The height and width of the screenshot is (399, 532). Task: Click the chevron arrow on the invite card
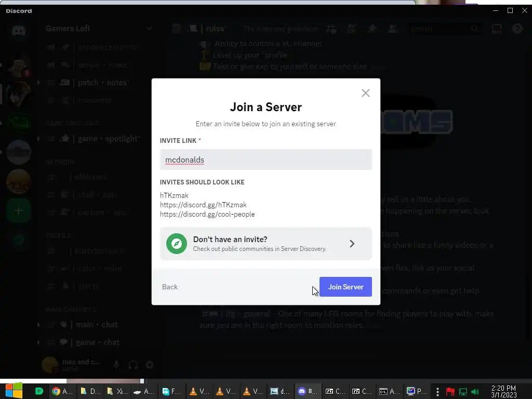[352, 244]
